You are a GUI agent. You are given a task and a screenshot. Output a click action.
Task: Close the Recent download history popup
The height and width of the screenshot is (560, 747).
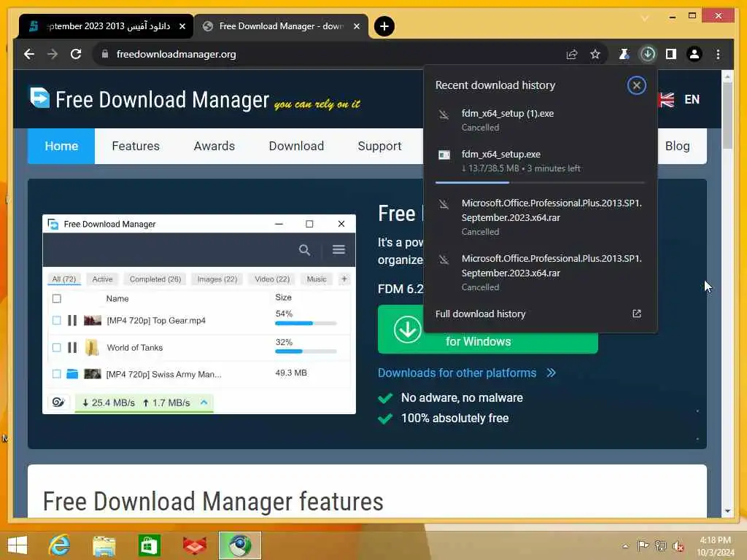click(x=636, y=86)
